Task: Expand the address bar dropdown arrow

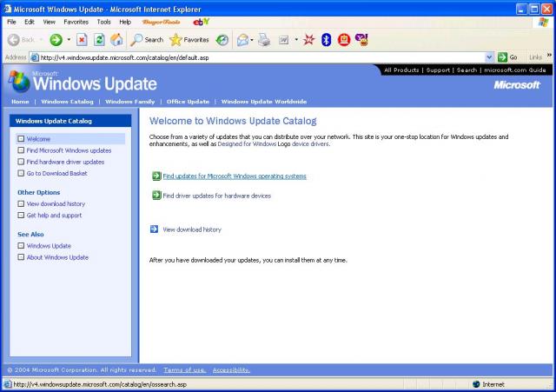Action: [x=489, y=57]
